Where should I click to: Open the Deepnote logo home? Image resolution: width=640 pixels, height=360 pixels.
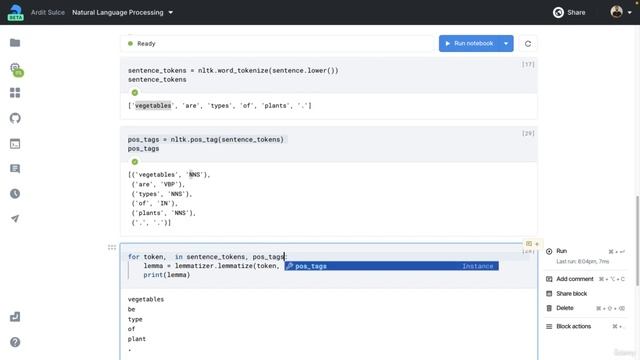click(16, 12)
